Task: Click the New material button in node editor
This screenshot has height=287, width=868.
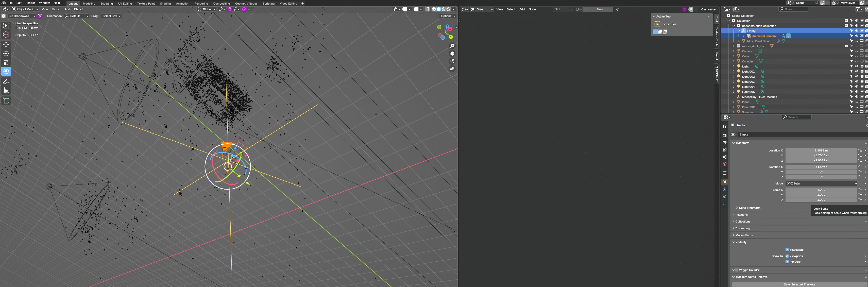Action: [x=598, y=9]
